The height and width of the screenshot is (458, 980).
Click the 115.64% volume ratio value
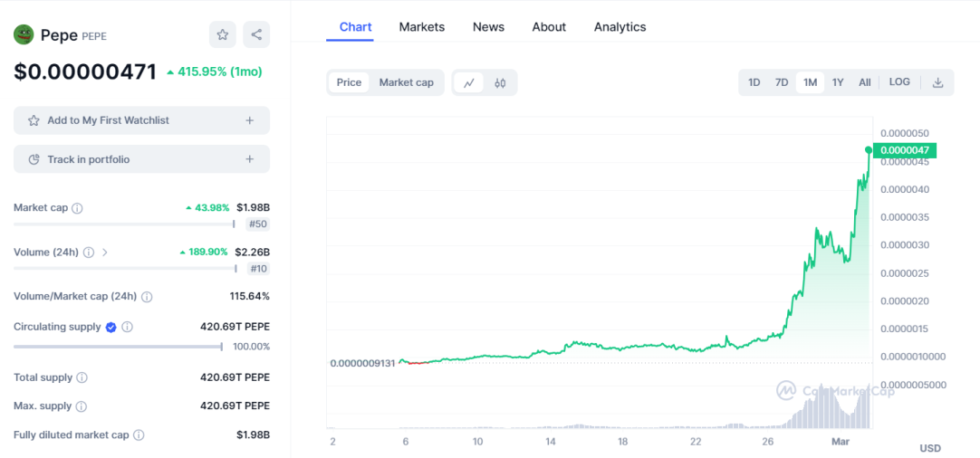250,296
